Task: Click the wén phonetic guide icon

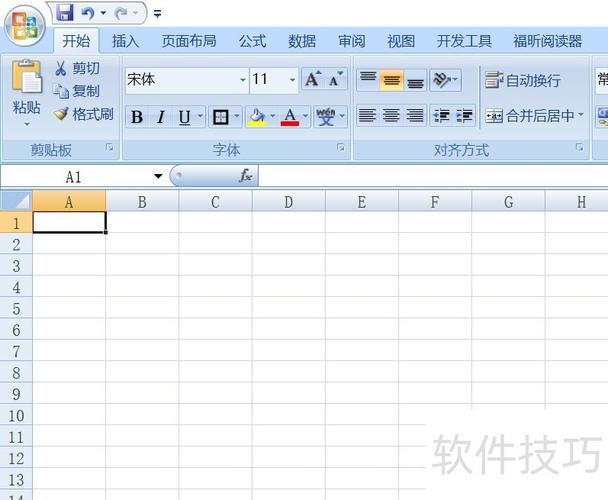Action: [x=326, y=117]
